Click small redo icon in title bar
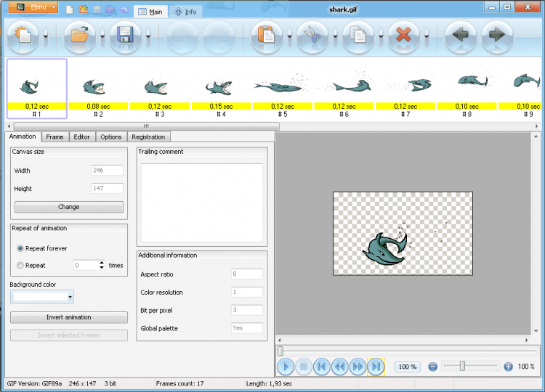545x392 pixels. [x=124, y=9]
